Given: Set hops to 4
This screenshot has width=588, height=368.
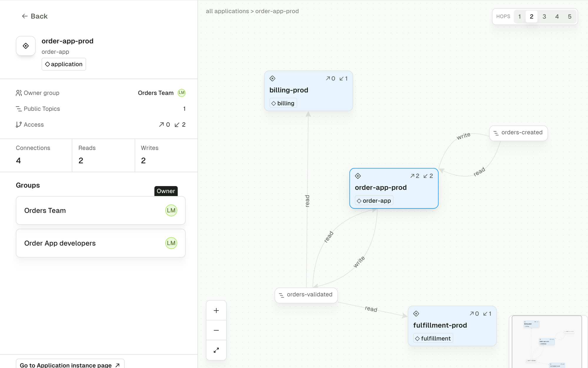Looking at the screenshot, I should point(557,16).
